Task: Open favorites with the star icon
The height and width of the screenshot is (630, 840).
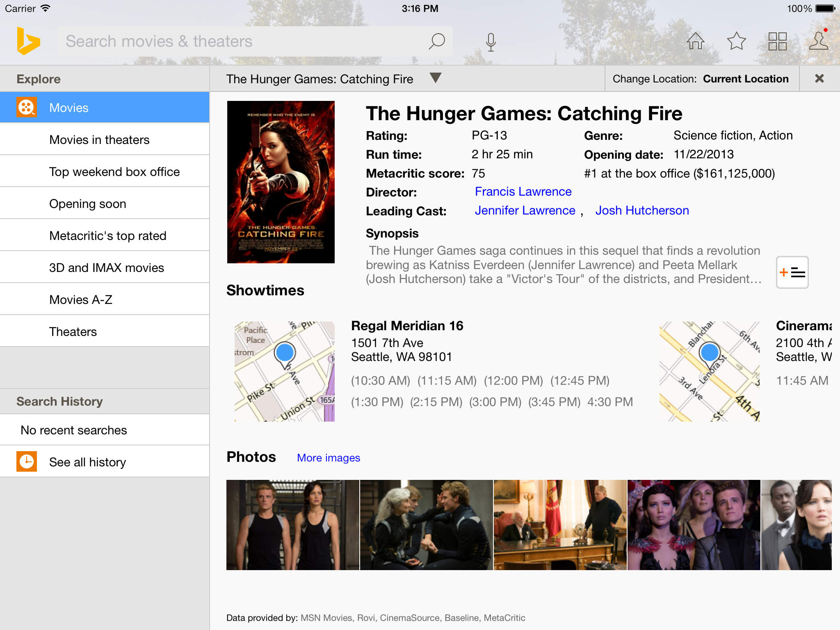Action: [736, 41]
